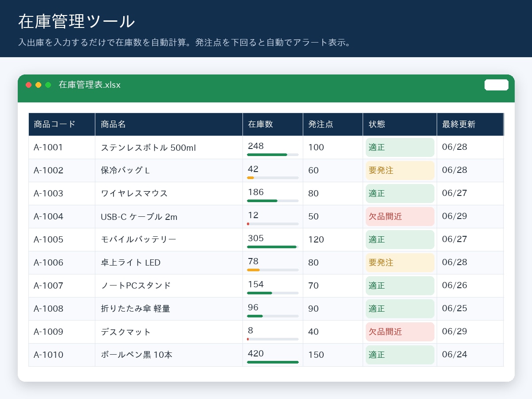The image size is (532, 399).
Task: Select product code A-1005
Action: coord(49,240)
